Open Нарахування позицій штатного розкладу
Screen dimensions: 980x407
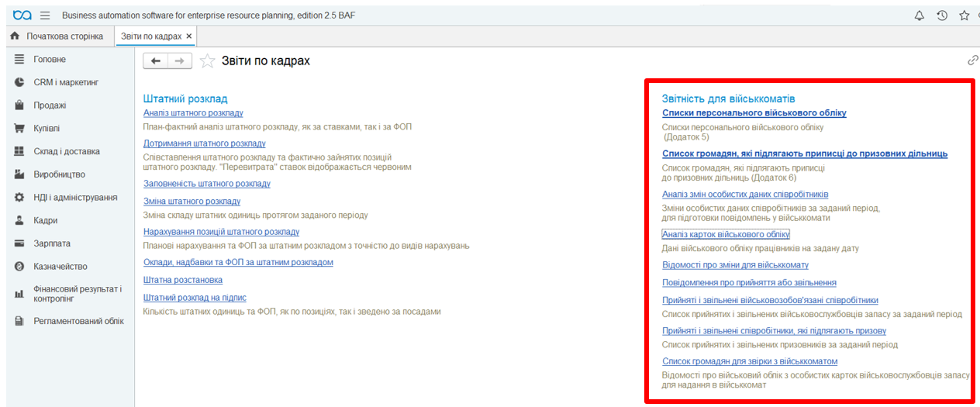[222, 232]
